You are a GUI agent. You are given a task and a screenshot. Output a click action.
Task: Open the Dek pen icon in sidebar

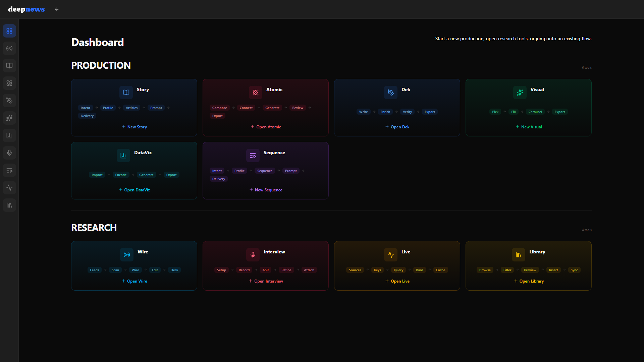(9, 101)
